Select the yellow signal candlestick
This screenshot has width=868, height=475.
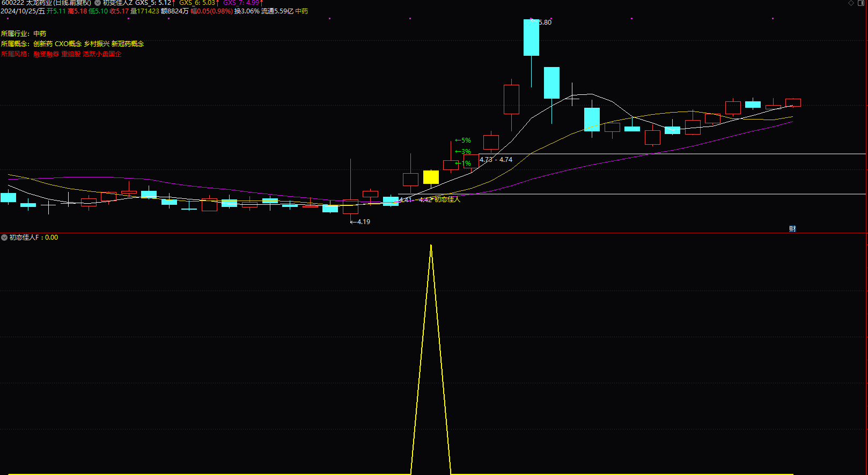point(431,177)
